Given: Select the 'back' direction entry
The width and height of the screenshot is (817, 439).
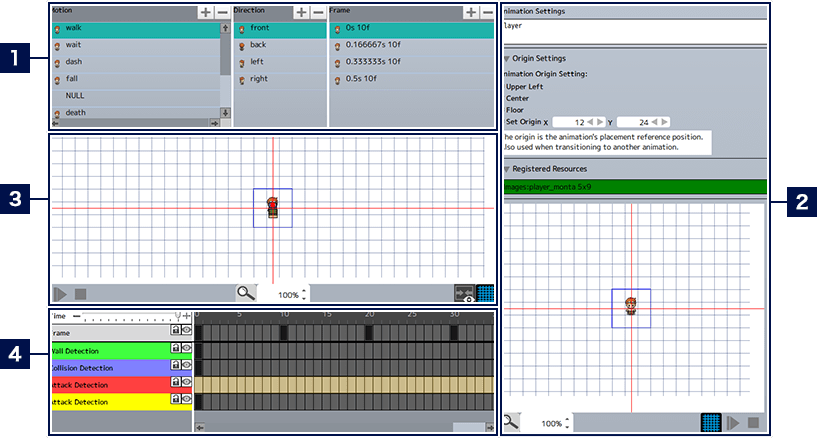Looking at the screenshot, I should coord(258,45).
